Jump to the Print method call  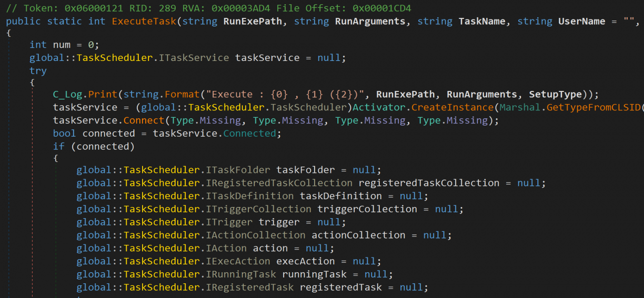click(x=103, y=95)
